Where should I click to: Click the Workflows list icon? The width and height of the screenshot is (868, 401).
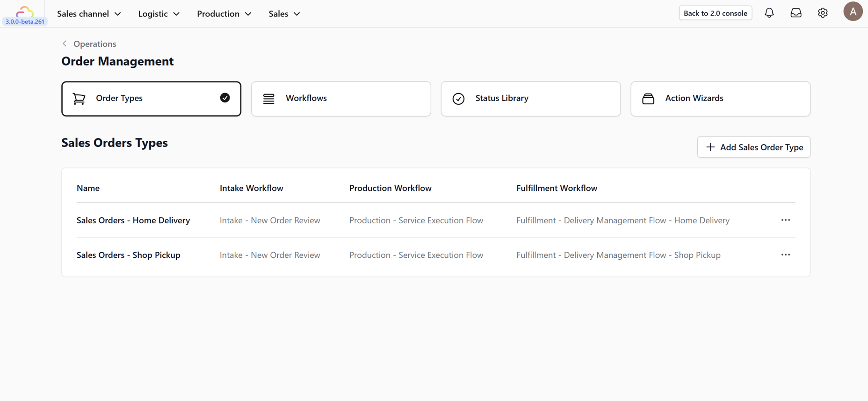pos(269,99)
